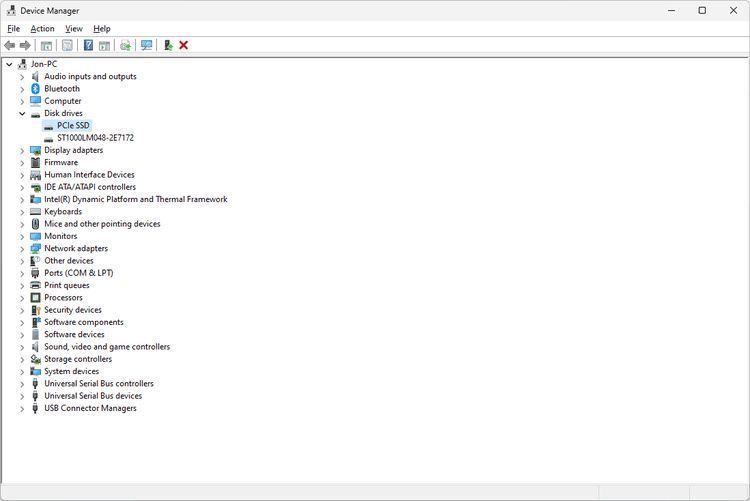This screenshot has width=750, height=501.
Task: Click the Keyboards icon
Action: point(35,212)
